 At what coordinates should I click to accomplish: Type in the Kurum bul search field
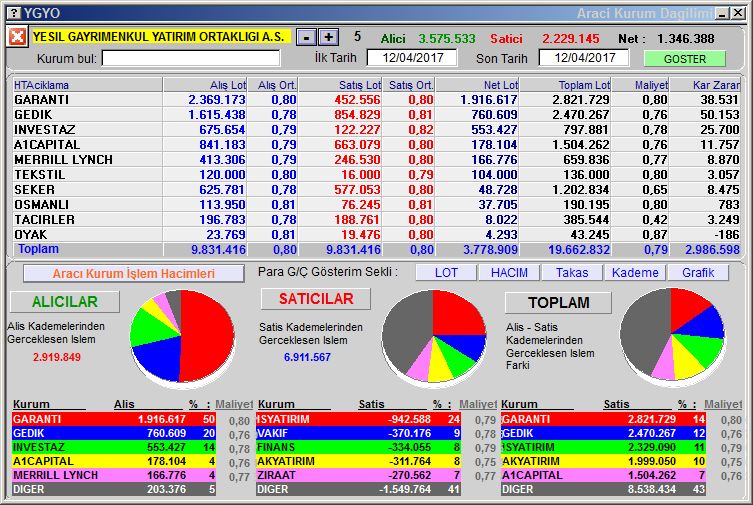coord(191,59)
